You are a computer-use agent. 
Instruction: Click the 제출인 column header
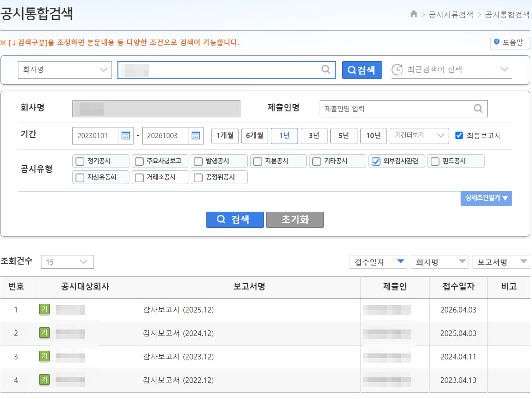395,287
